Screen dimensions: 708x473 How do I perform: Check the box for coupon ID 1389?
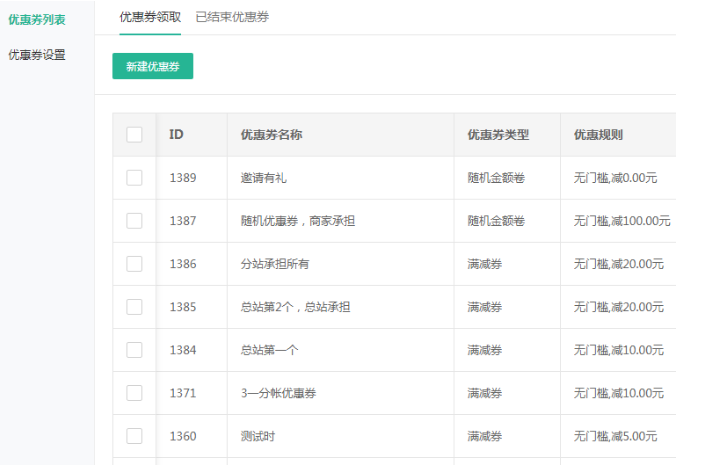[134, 178]
